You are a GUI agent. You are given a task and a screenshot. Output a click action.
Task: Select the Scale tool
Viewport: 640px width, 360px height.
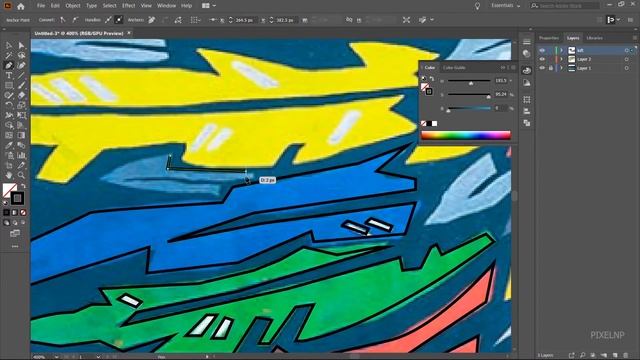pos(21,105)
